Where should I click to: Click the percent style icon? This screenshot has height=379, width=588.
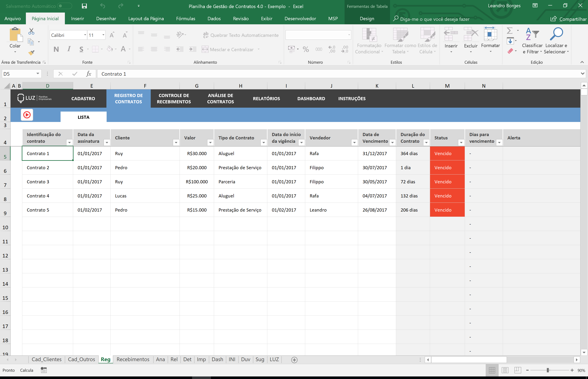[306, 49]
